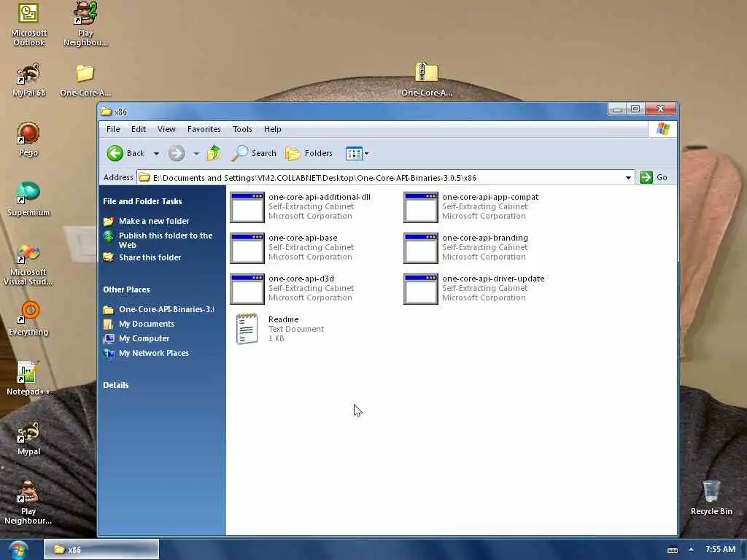Open the Tools menu
The width and height of the screenshot is (747, 560).
click(x=242, y=129)
